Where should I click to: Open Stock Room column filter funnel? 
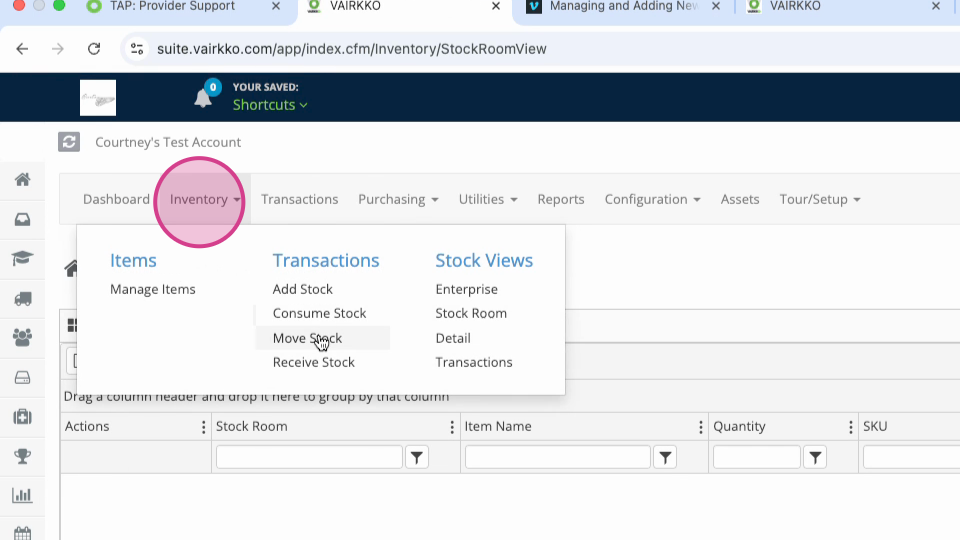[417, 457]
